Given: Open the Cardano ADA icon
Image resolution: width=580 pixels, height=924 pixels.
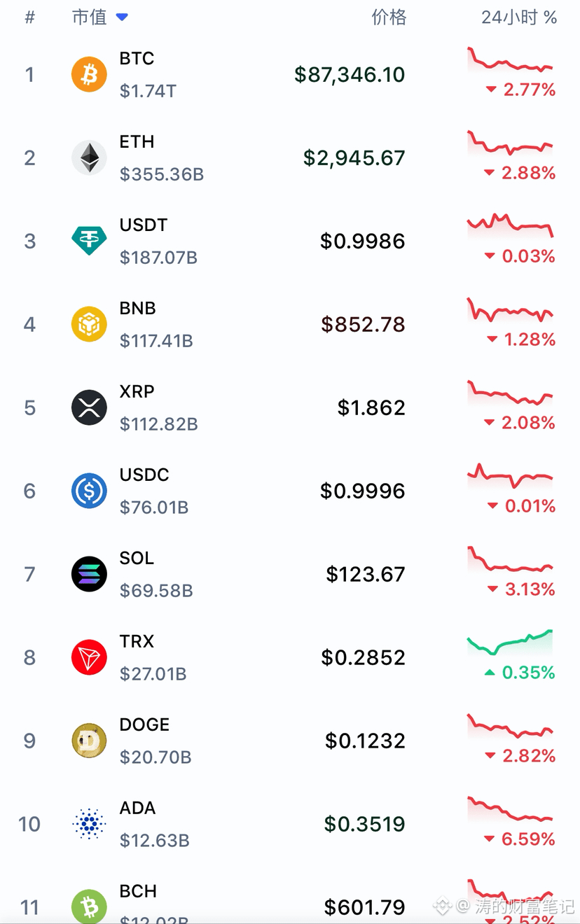Looking at the screenshot, I should pos(89,824).
